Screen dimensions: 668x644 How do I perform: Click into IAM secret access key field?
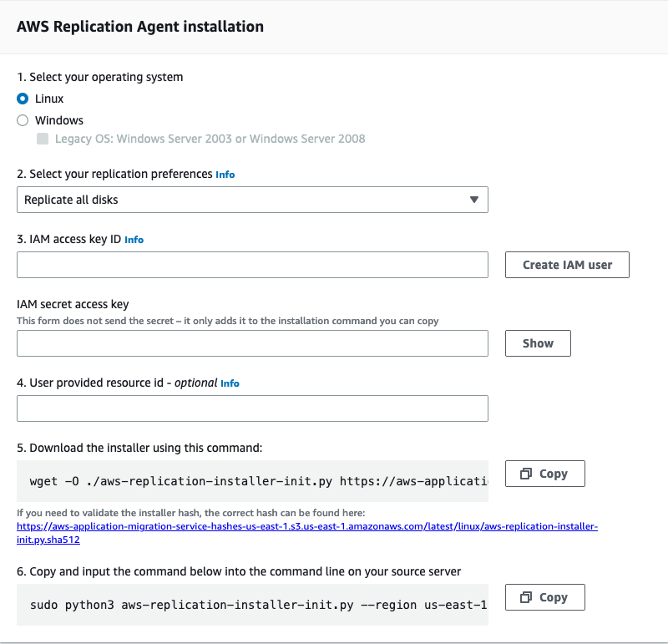click(x=252, y=343)
